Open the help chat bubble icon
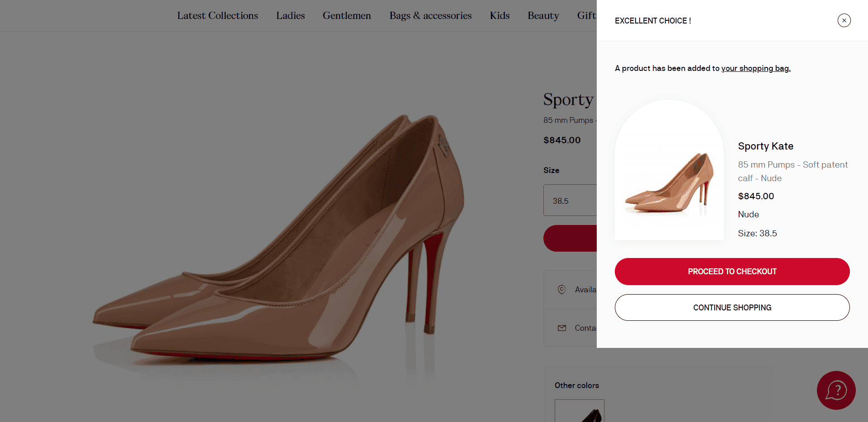 pyautogui.click(x=836, y=390)
